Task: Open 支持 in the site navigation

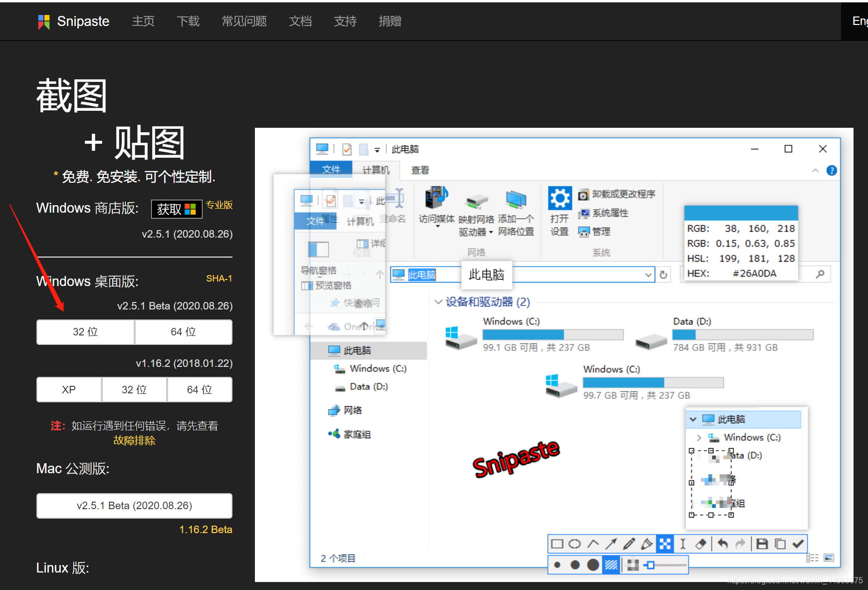Action: [x=345, y=21]
